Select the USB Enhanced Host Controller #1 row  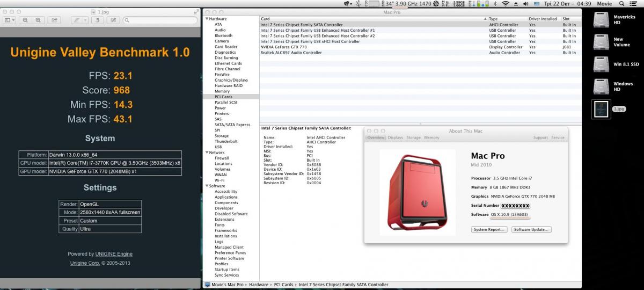click(420, 30)
